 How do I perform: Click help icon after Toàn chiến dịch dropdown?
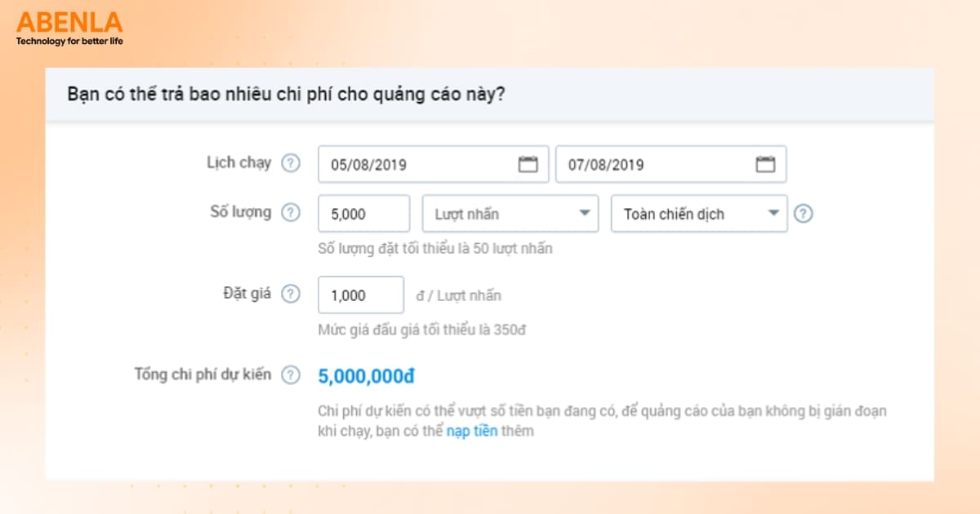(x=804, y=214)
